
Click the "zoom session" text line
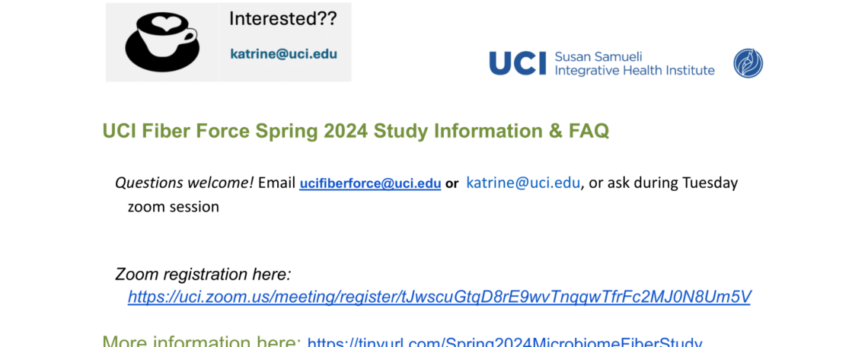pyautogui.click(x=174, y=206)
